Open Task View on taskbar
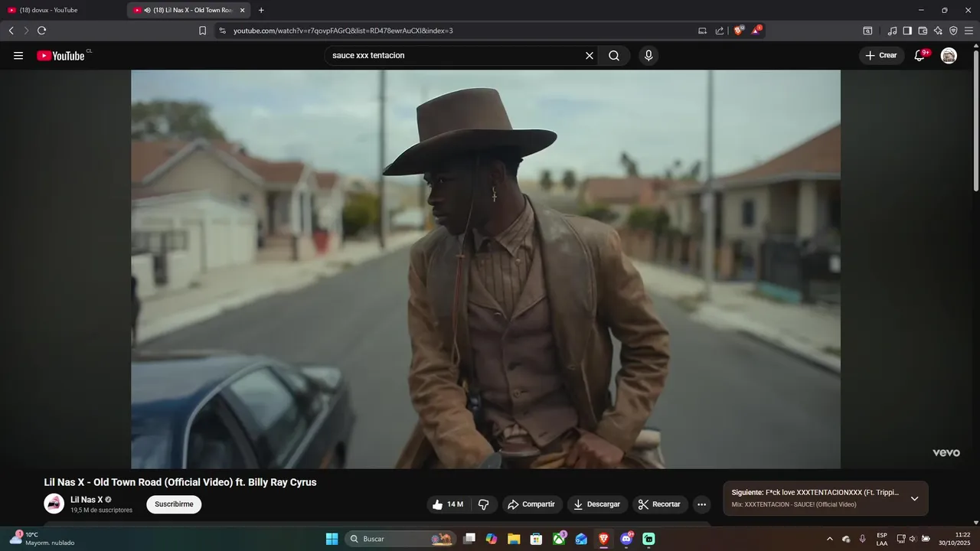 point(469,539)
